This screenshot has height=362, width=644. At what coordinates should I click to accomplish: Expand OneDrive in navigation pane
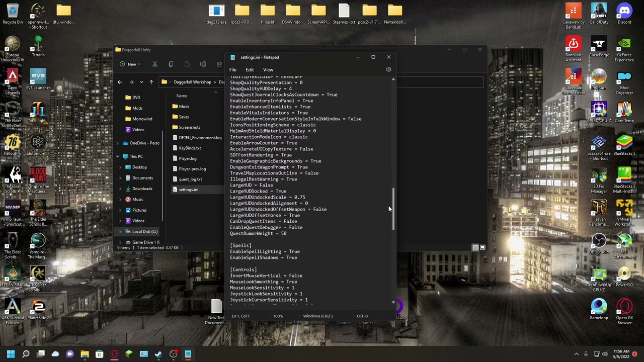pyautogui.click(x=118, y=143)
